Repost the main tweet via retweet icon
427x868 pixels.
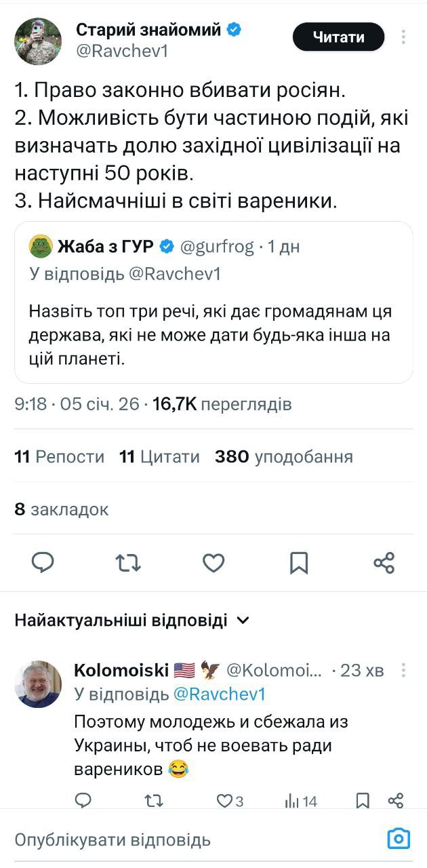tap(128, 562)
